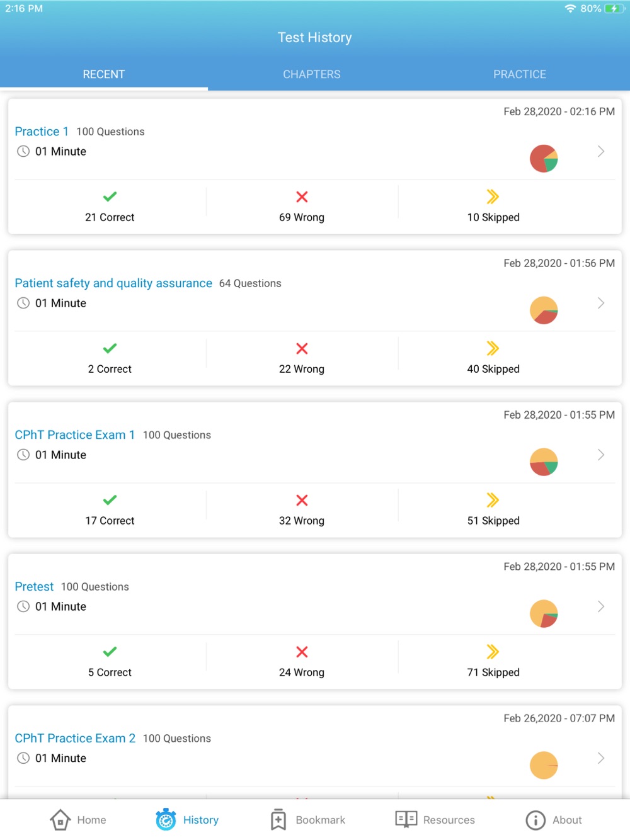Tap the History stopwatch icon

pos(166,820)
